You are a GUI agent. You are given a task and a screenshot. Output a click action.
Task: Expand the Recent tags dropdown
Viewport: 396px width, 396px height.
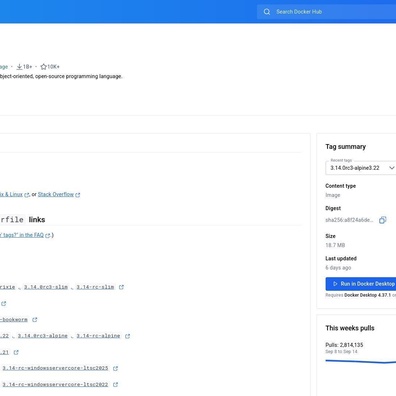tap(361, 168)
